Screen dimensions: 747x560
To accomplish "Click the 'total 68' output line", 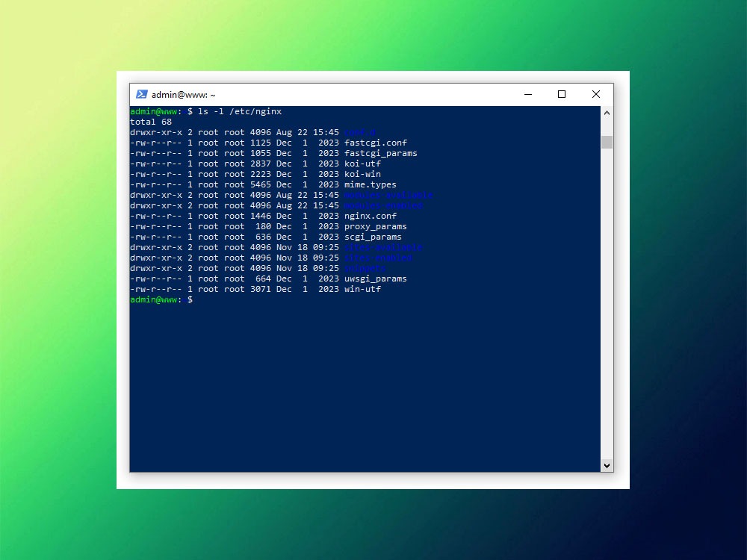I will tap(151, 122).
